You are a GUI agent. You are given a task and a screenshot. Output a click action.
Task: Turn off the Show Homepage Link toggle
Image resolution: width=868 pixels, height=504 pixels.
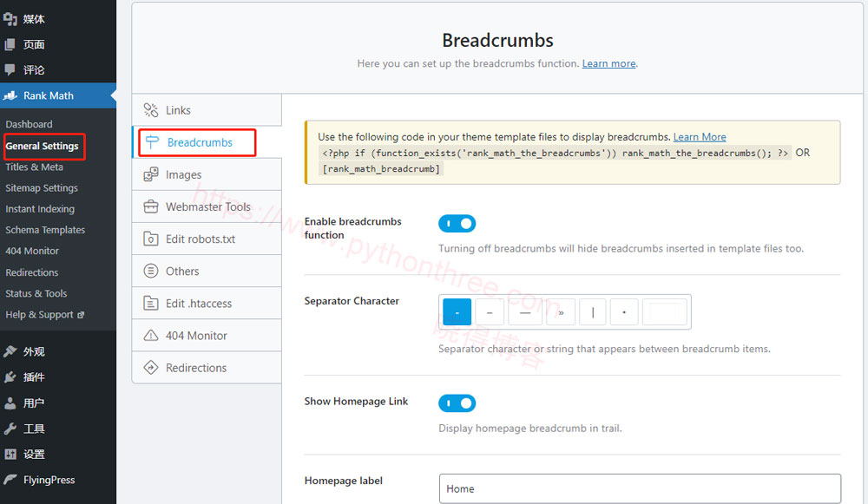[x=457, y=403]
